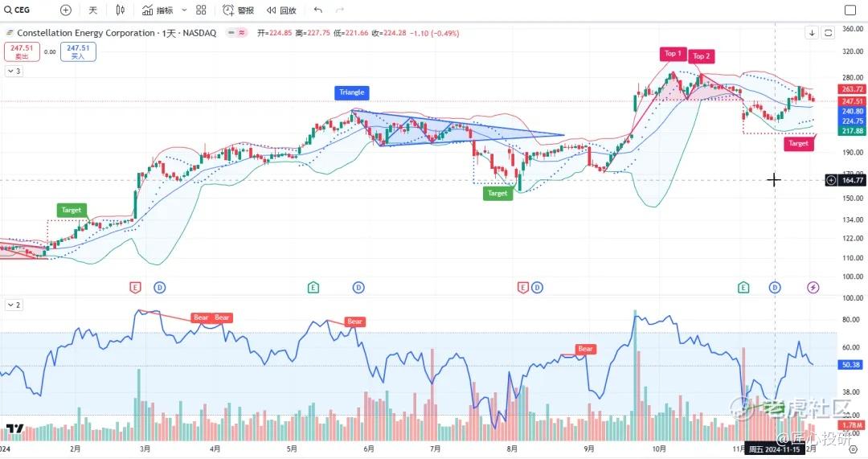The image size is (868, 459).
Task: Open chart settings gear at bottom right
Action: (x=853, y=449)
